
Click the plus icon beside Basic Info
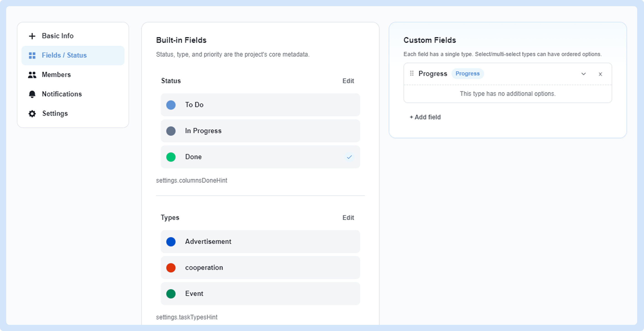tap(32, 36)
